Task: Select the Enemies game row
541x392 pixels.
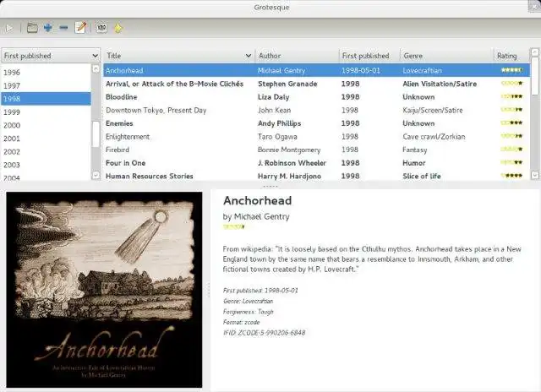Action: point(316,123)
